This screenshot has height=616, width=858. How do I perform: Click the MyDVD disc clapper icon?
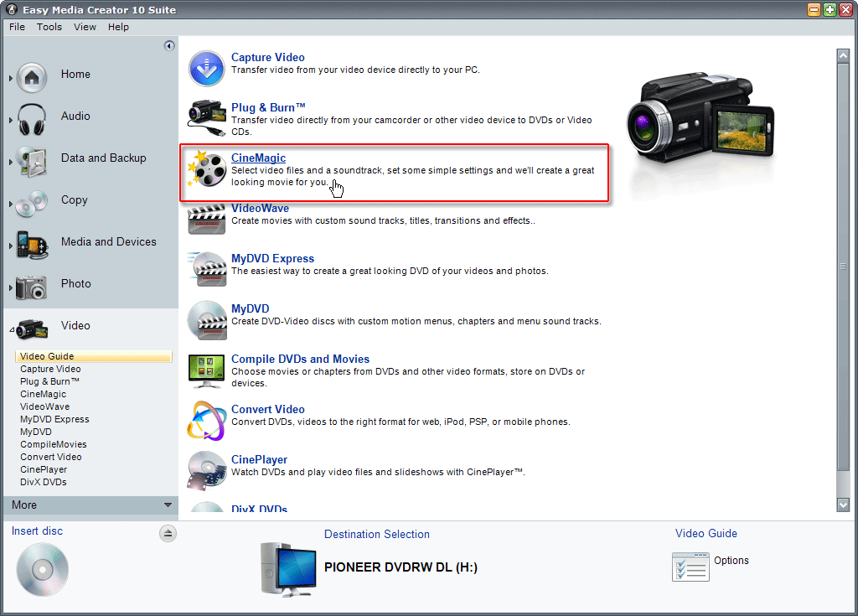tap(207, 320)
